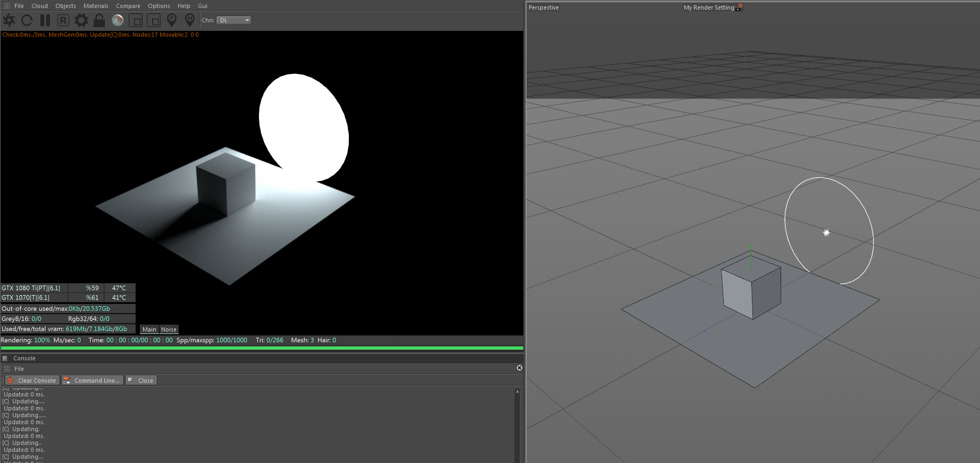The image size is (980, 463).
Task: Toggle the resolution lock padlock icon
Action: coord(99,20)
